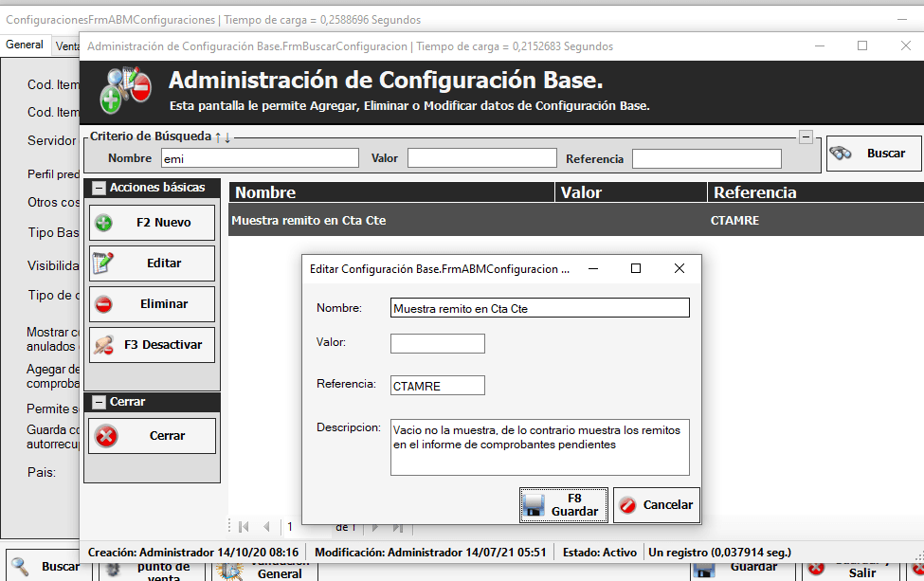Click the Cerrar red X button

click(152, 436)
